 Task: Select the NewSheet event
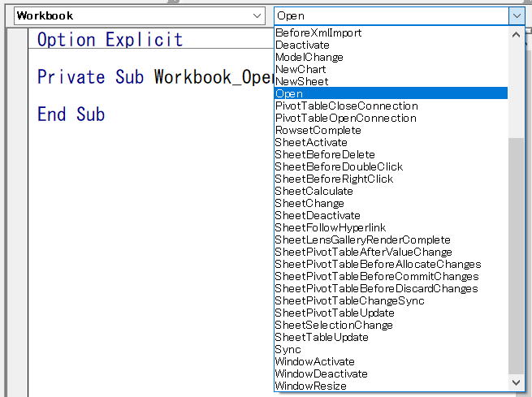(301, 81)
